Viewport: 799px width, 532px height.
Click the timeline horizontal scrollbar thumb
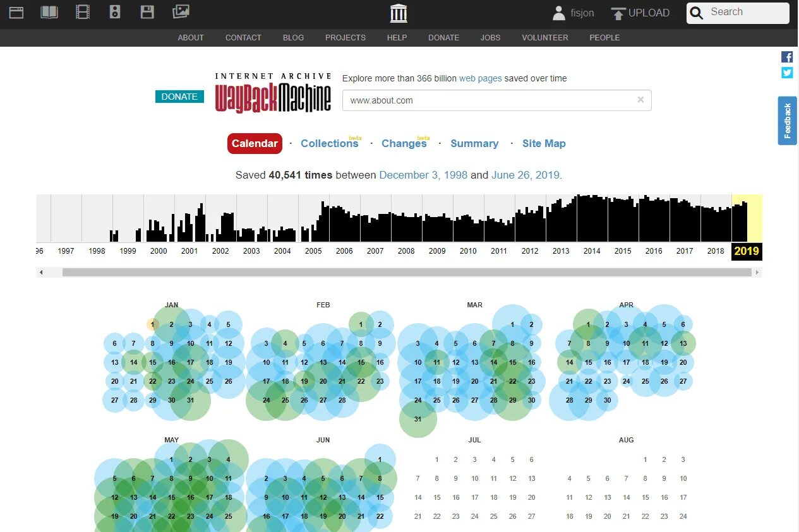pos(407,273)
